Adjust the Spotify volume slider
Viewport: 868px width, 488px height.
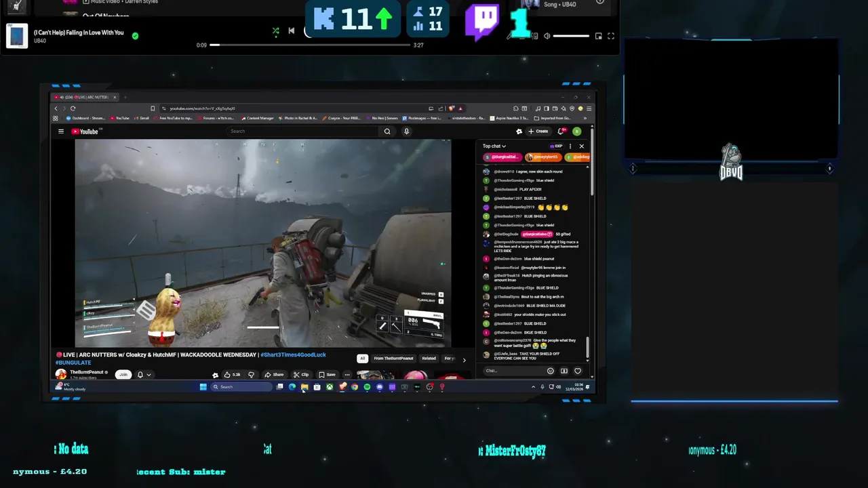coord(571,36)
